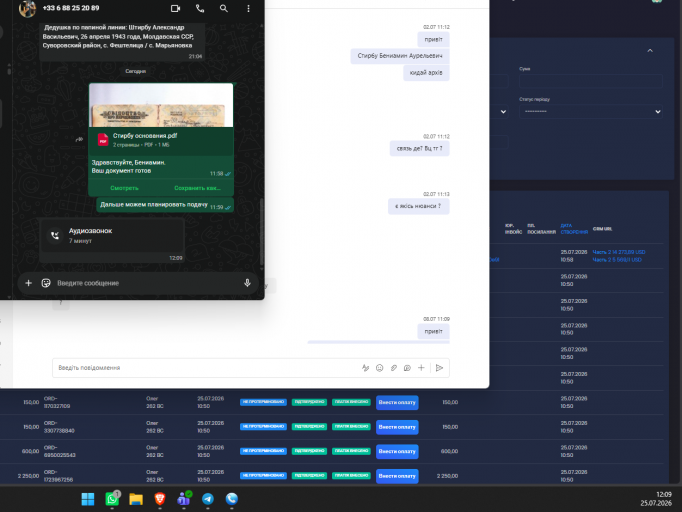Screen dimensions: 682x512
Task: Click the message связь де? Вц тг ?
Action: click(419, 148)
